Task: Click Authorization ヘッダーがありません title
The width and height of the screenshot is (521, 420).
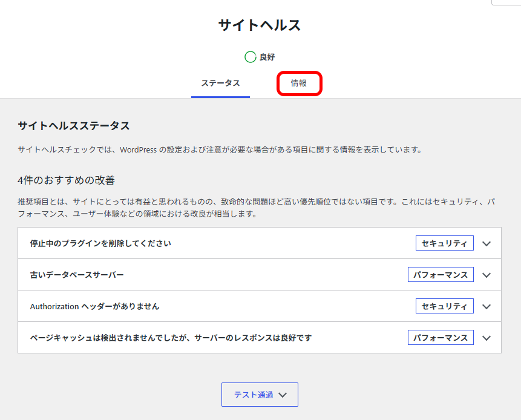Action: (x=94, y=306)
